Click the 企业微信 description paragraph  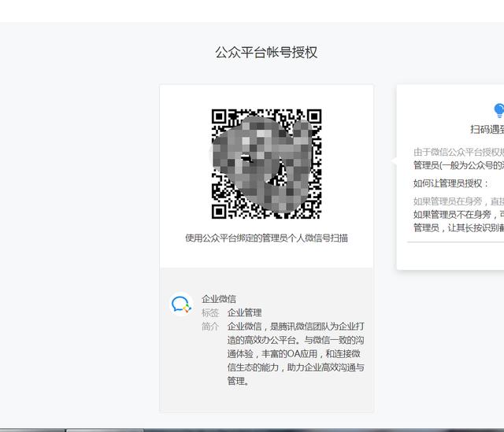[x=296, y=353]
